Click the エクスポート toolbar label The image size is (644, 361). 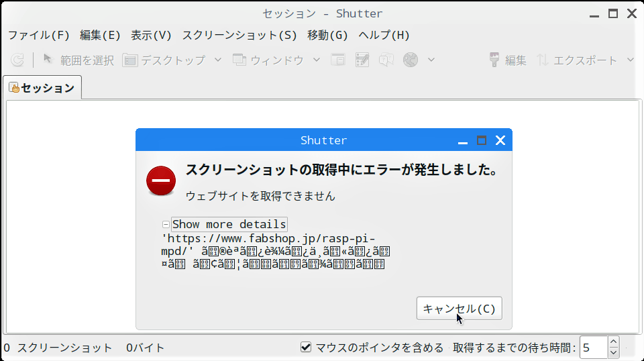(x=585, y=61)
